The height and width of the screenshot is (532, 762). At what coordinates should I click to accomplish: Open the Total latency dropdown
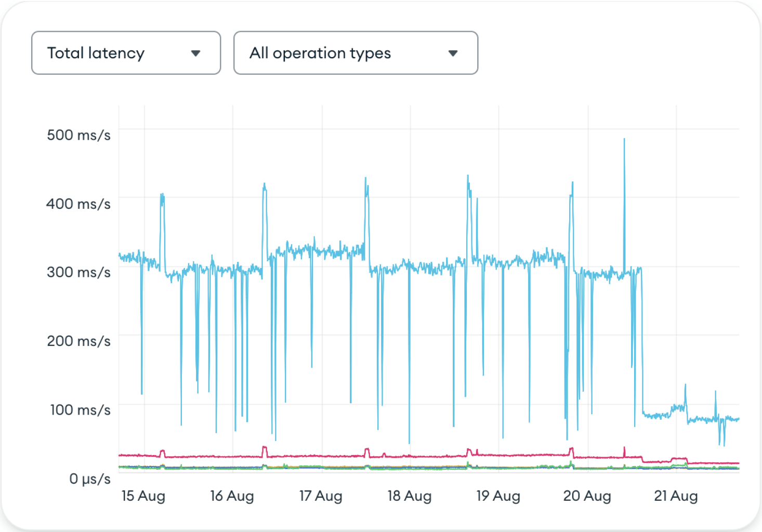tap(126, 53)
